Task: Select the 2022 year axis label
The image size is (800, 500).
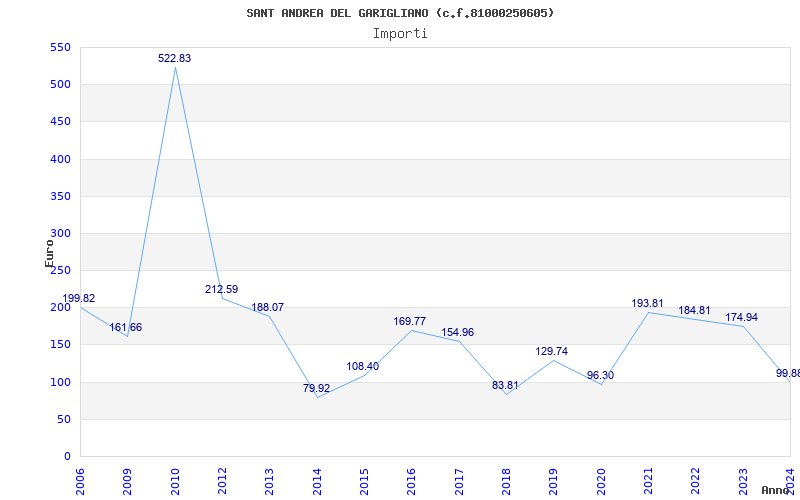Action: click(695, 482)
